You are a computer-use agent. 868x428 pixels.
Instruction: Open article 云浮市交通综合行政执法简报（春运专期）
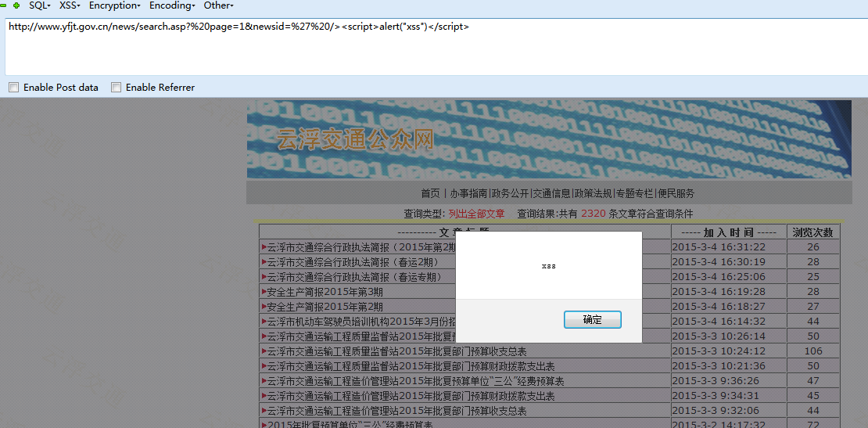point(354,277)
